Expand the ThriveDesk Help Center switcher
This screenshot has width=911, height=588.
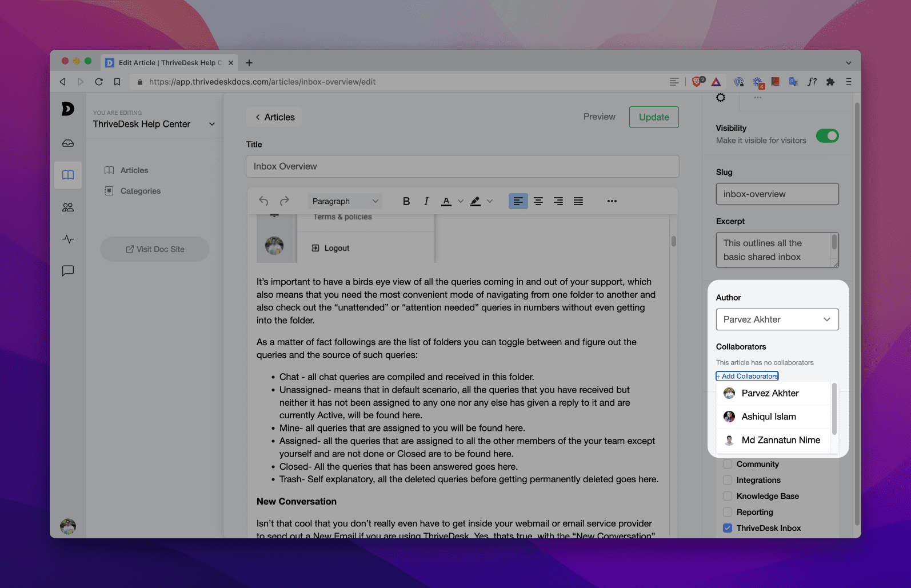212,124
